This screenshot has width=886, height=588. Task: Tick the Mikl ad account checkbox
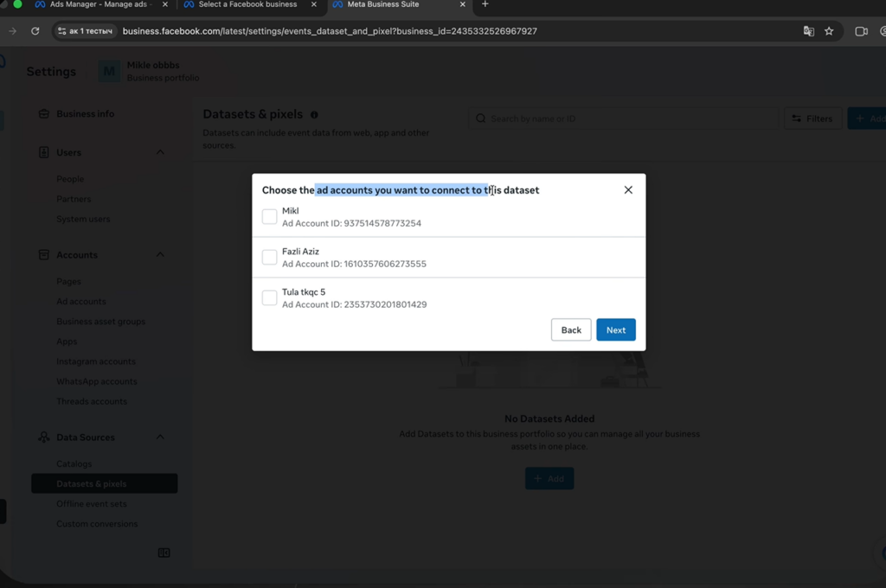click(x=270, y=216)
